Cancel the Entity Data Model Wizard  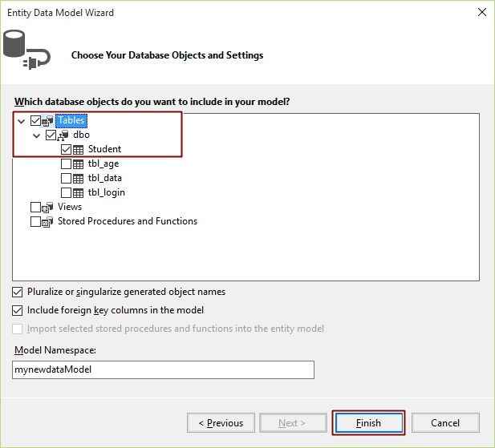(444, 423)
